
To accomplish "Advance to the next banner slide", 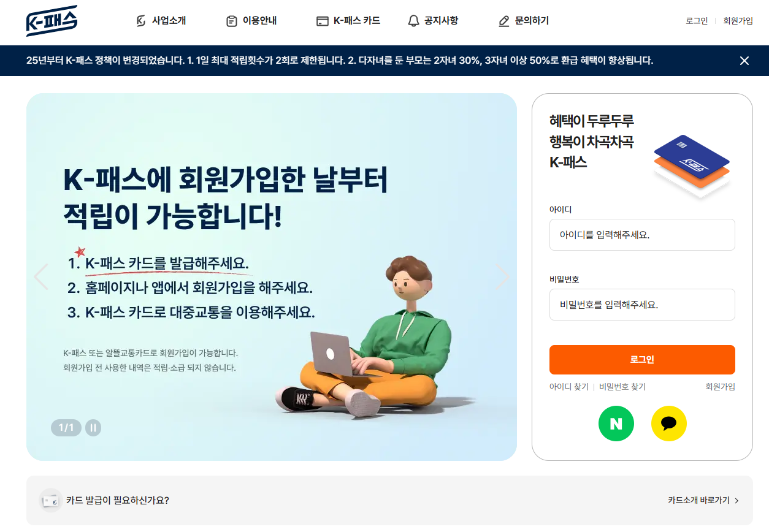I will click(502, 277).
